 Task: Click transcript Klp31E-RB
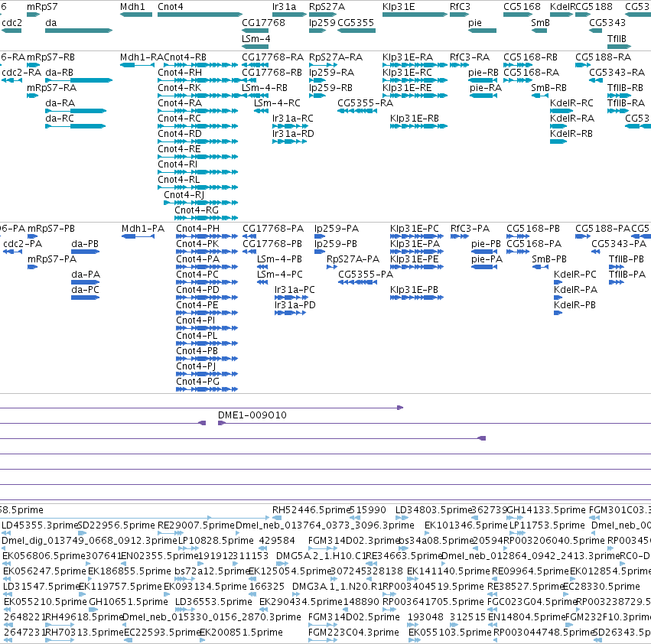(415, 119)
